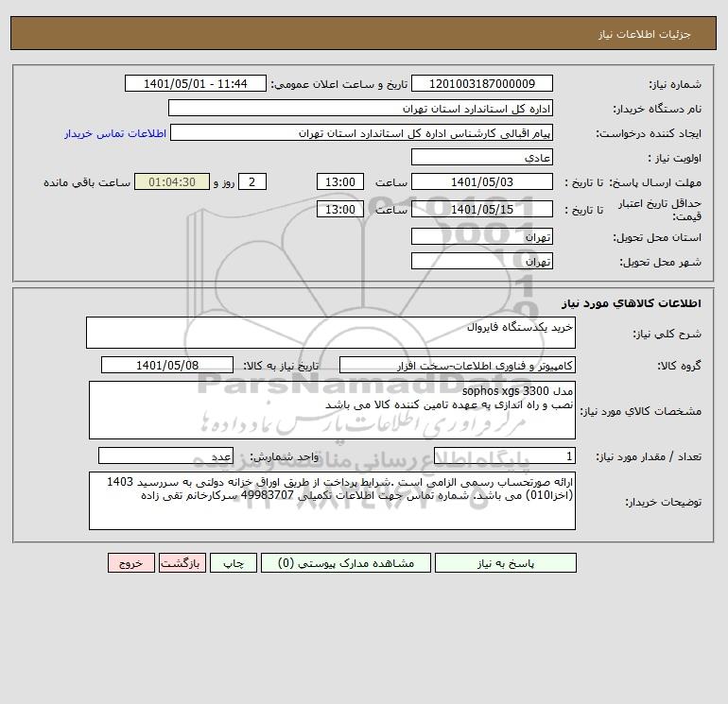Click the label شماره نیاز
Screen dimensions: 728x704
tap(675, 84)
